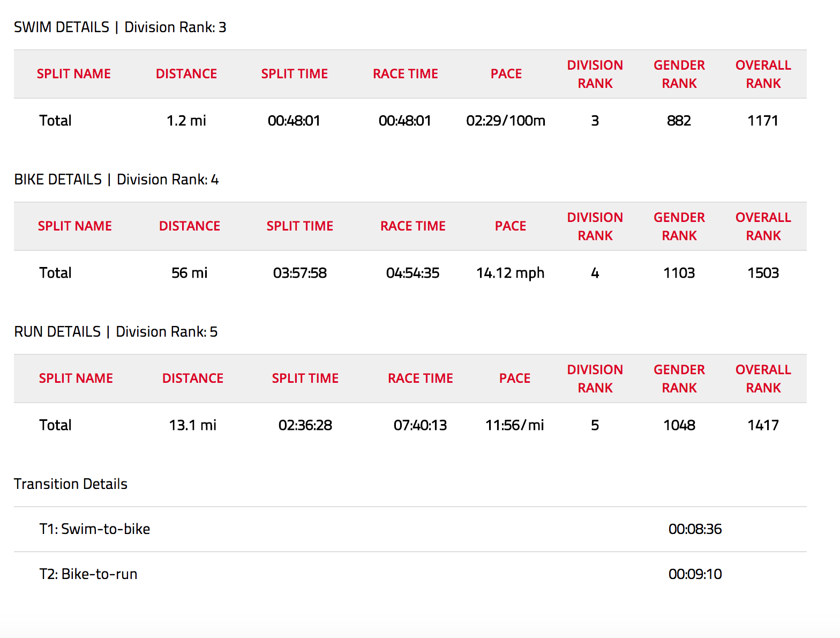Select the run race time 07:40:13
This screenshot has height=638, width=840.
click(420, 425)
